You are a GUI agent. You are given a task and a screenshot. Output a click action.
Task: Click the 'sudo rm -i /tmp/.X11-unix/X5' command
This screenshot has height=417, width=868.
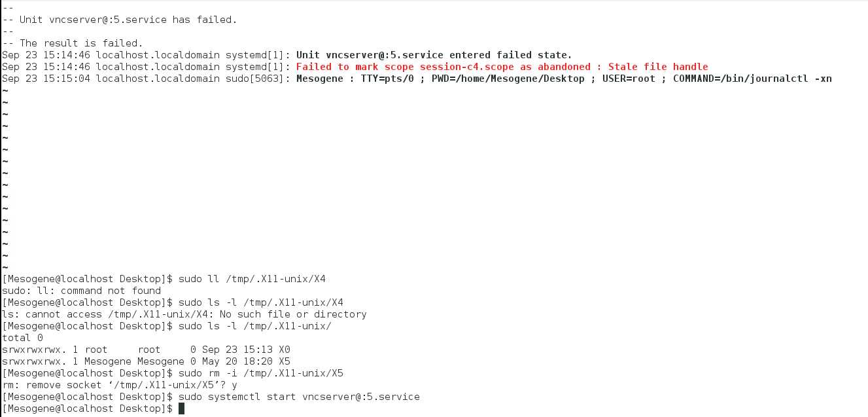click(x=261, y=373)
